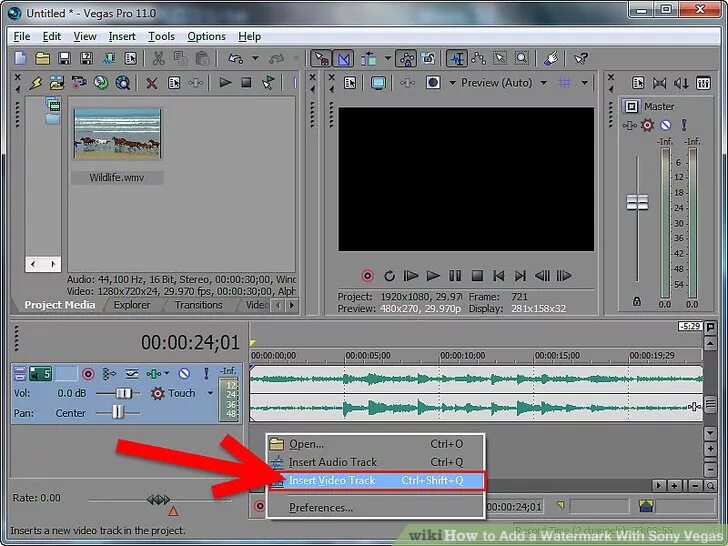Click the Copy icon in the main toolbar
This screenshot has height=546, width=728.
180,58
